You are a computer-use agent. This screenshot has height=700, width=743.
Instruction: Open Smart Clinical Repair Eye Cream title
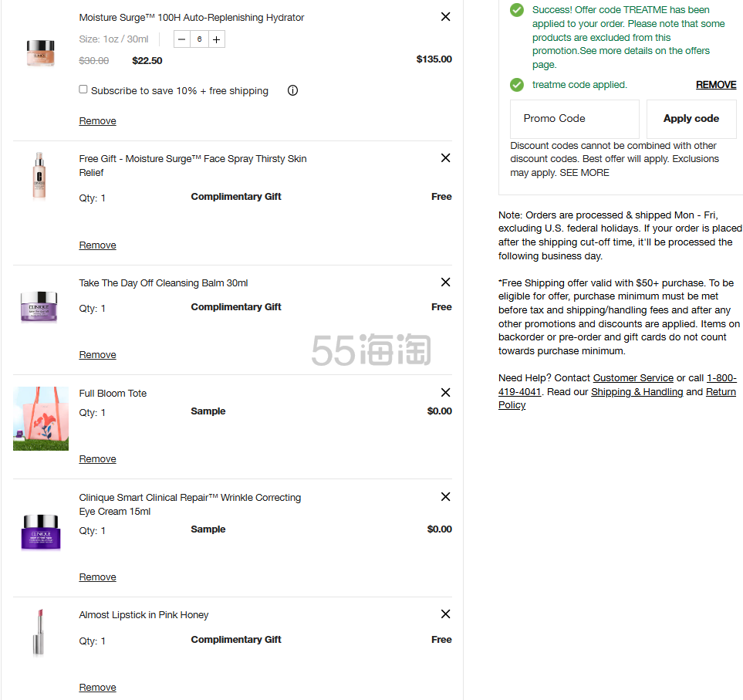[190, 505]
